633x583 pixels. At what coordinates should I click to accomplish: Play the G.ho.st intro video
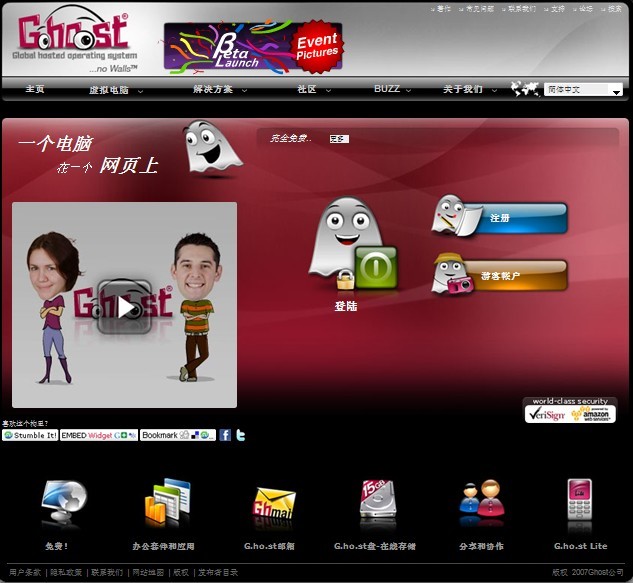[124, 306]
